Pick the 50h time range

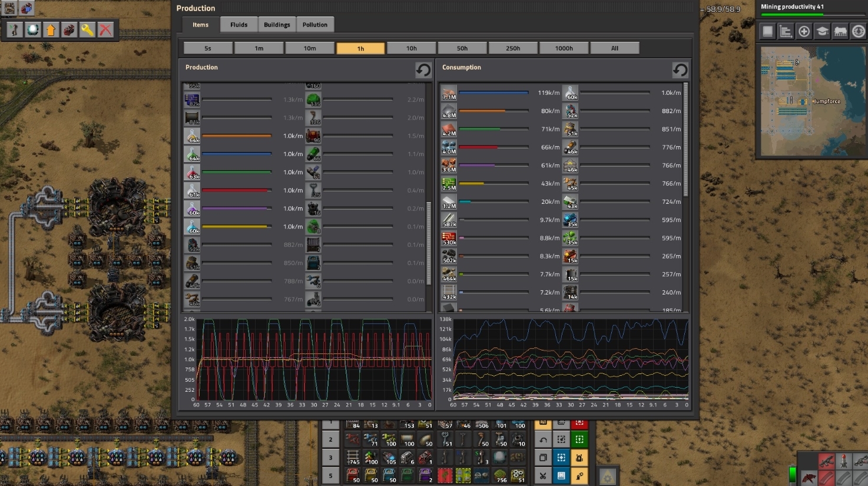pyautogui.click(x=462, y=48)
